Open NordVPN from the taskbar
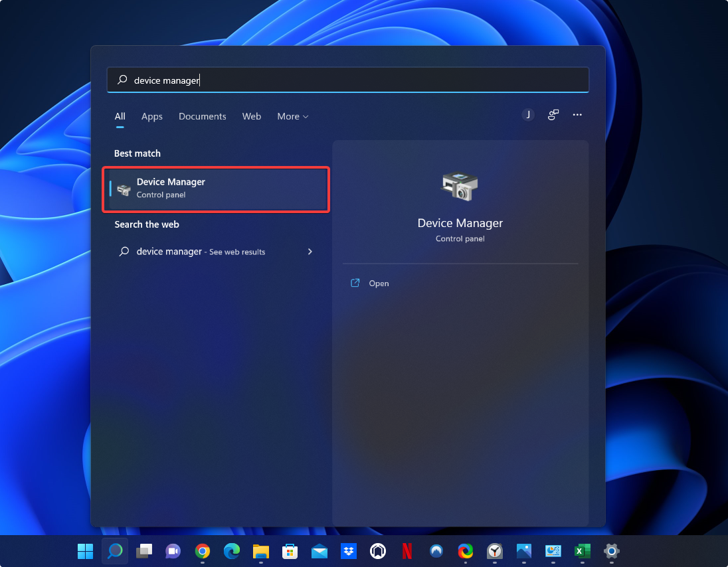The height and width of the screenshot is (567, 728). tap(436, 551)
